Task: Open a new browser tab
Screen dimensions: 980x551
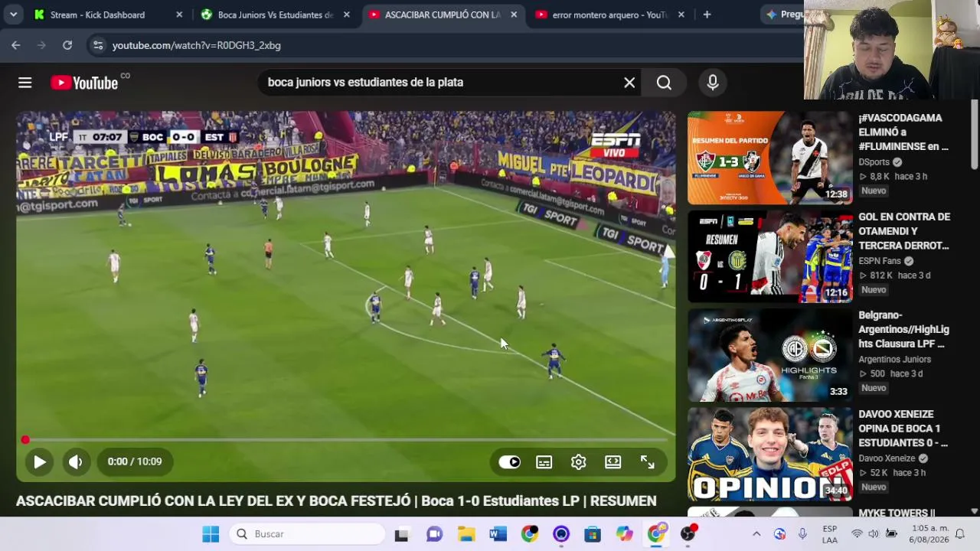Action: (x=707, y=15)
